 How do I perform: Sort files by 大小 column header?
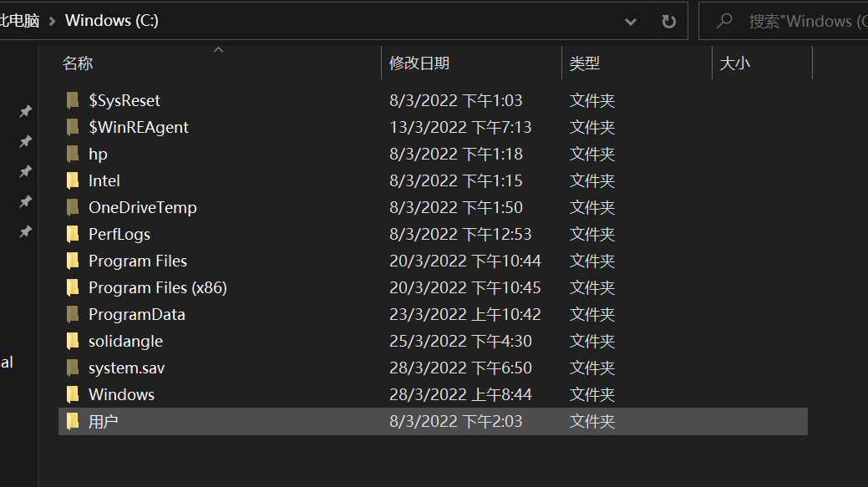point(736,63)
